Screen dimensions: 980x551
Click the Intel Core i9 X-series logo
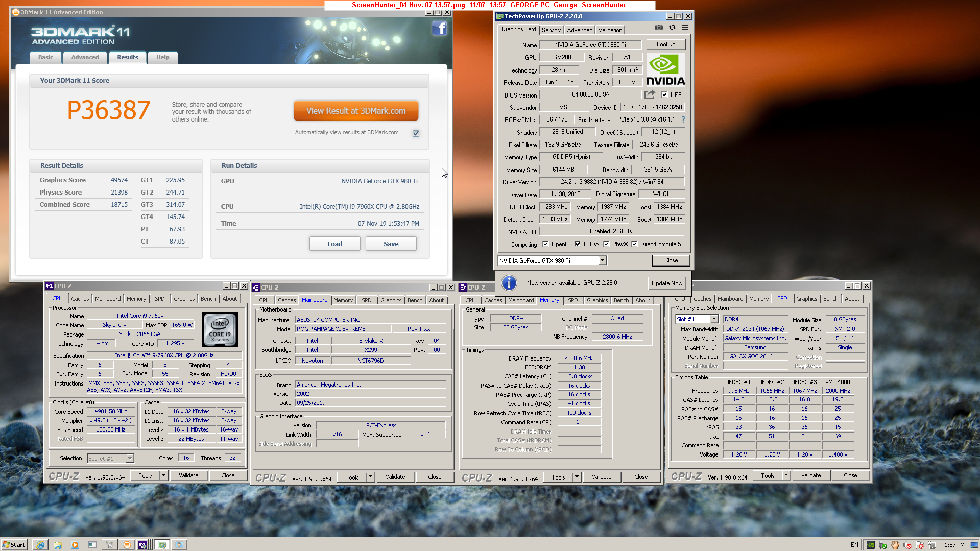(220, 329)
